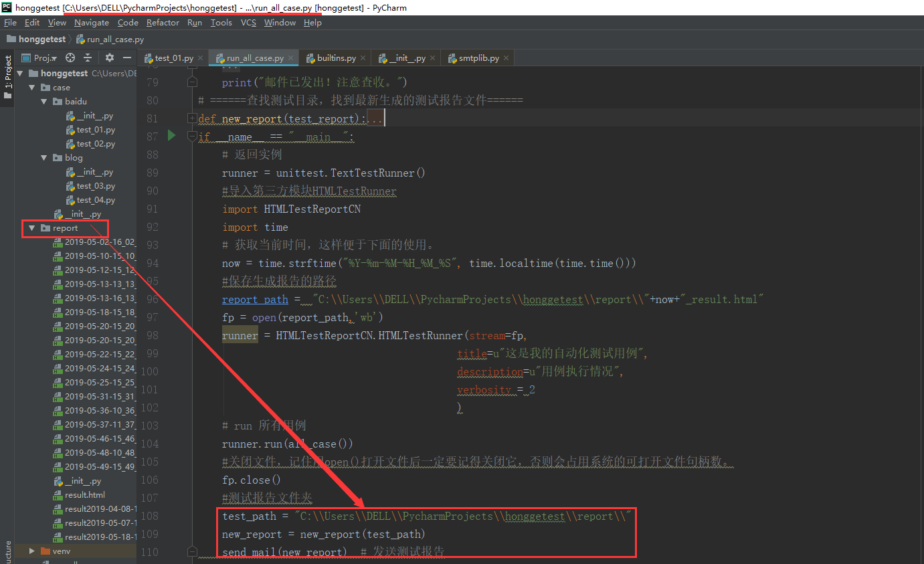The height and width of the screenshot is (564, 924).
Task: Toggle code folding arrow at if __name__ line
Action: coord(192,135)
